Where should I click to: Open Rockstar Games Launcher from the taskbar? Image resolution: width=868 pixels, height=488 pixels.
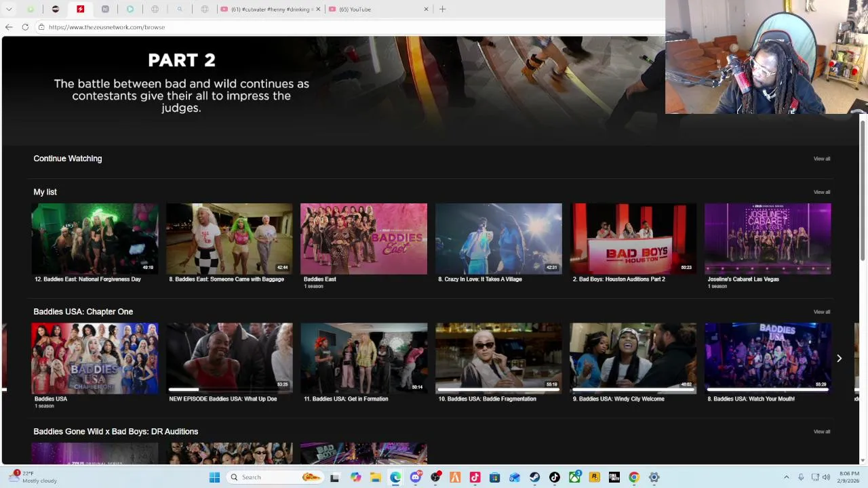tap(594, 477)
